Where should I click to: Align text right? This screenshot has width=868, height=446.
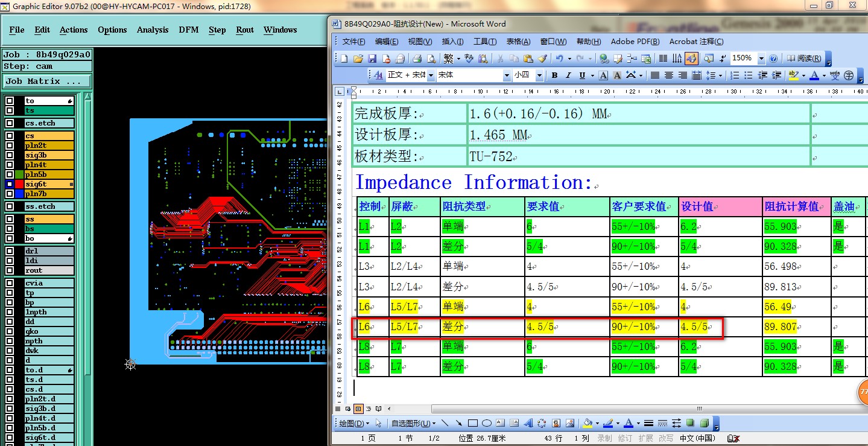[683, 75]
